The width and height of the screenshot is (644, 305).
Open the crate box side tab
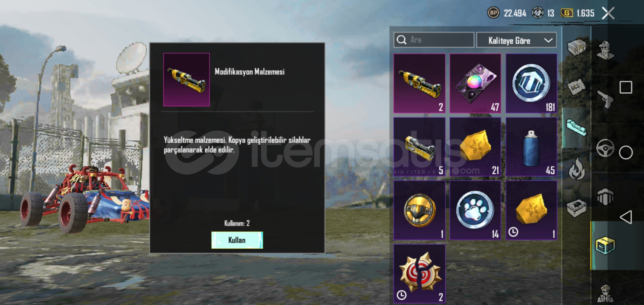576,47
